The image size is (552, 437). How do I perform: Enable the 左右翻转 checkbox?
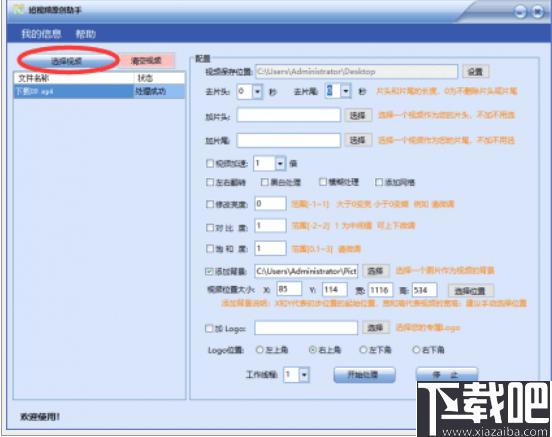(210, 182)
